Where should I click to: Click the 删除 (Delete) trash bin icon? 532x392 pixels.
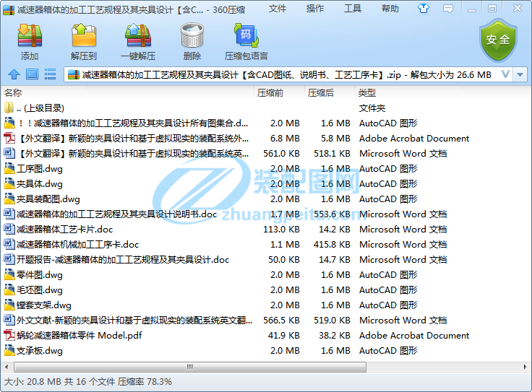[192, 35]
